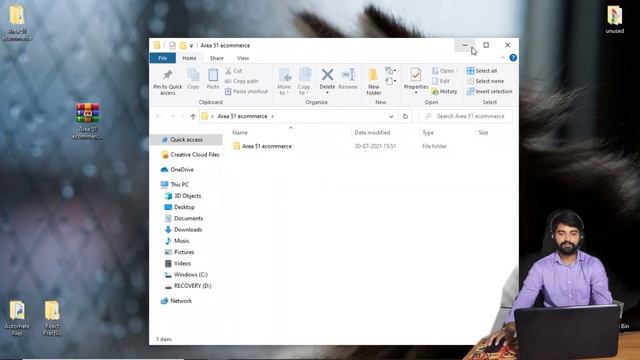Viewport: 640px width, 360px height.
Task: Click the Properties quick access icon in title bar
Action: click(172, 45)
